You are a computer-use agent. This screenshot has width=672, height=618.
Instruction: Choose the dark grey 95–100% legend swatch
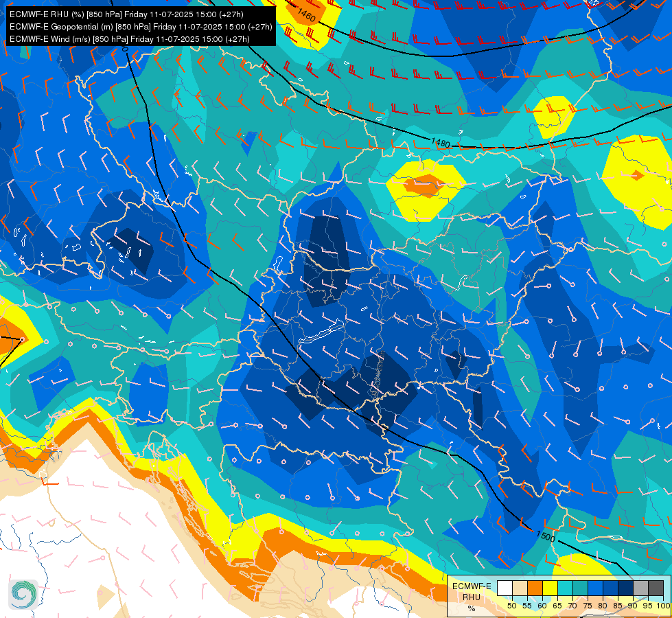pos(656,588)
